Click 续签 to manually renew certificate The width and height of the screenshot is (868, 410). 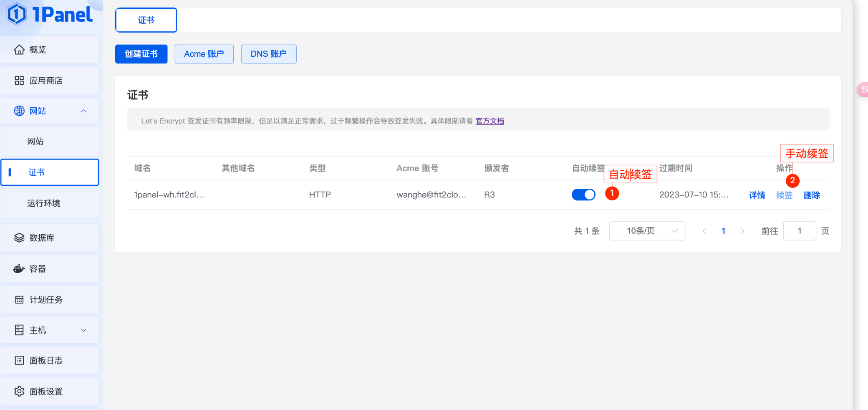pyautogui.click(x=784, y=195)
